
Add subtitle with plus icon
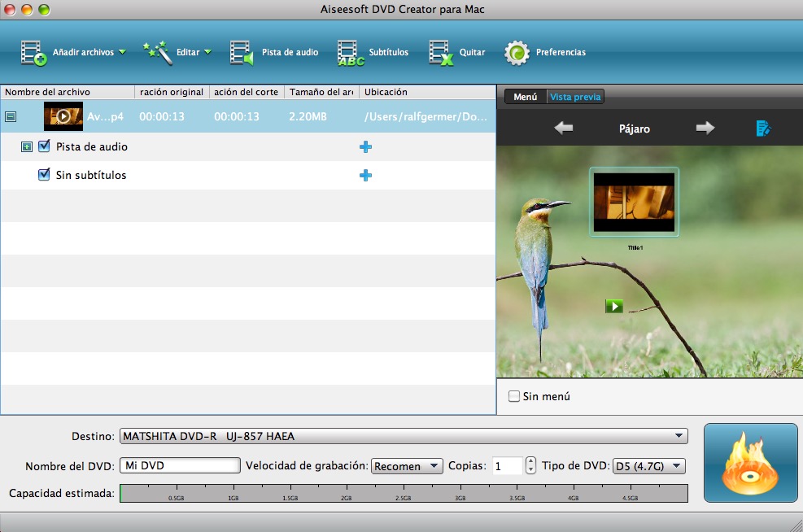(365, 176)
